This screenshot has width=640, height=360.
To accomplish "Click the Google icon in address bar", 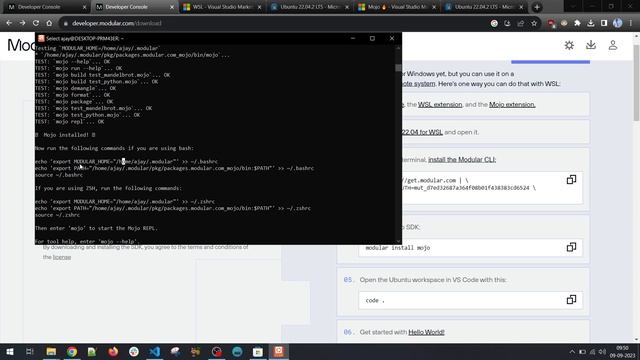I will (x=494, y=23).
